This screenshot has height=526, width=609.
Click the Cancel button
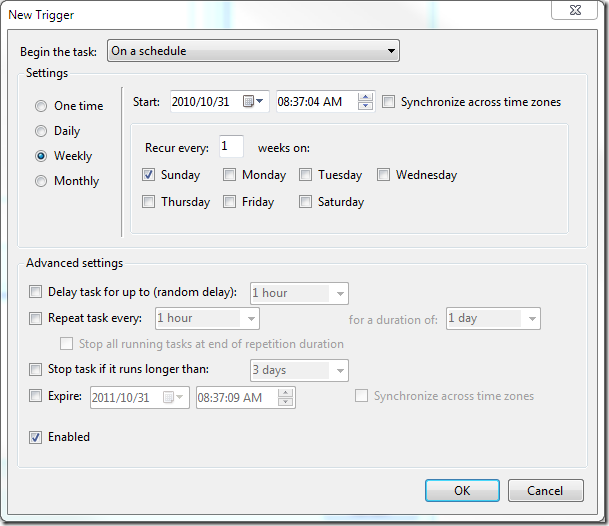tap(545, 491)
